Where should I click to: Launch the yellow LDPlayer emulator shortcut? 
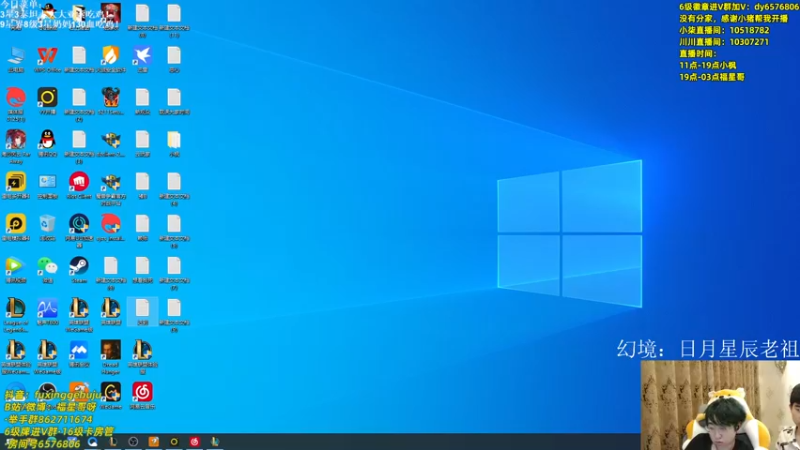(x=16, y=223)
